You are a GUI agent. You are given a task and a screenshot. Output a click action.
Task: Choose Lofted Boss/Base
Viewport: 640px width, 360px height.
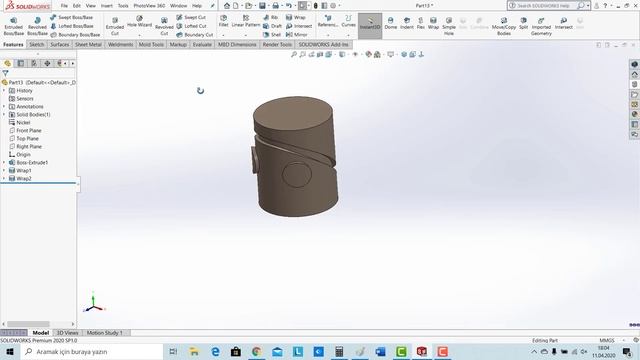click(x=72, y=26)
